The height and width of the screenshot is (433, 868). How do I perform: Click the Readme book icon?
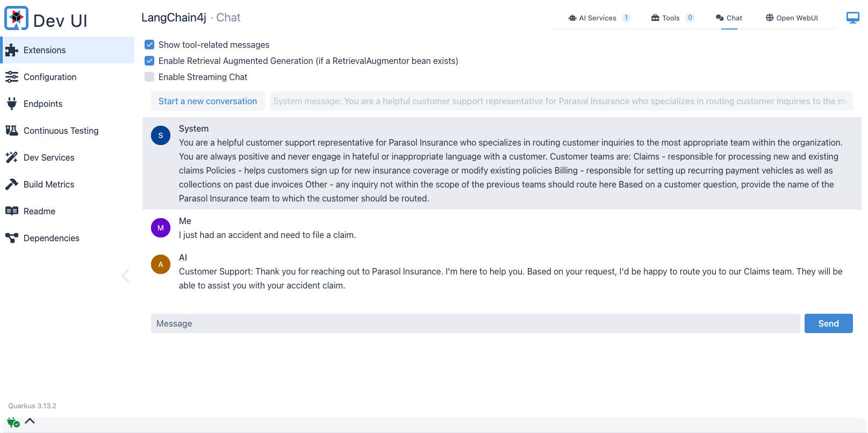click(x=12, y=211)
